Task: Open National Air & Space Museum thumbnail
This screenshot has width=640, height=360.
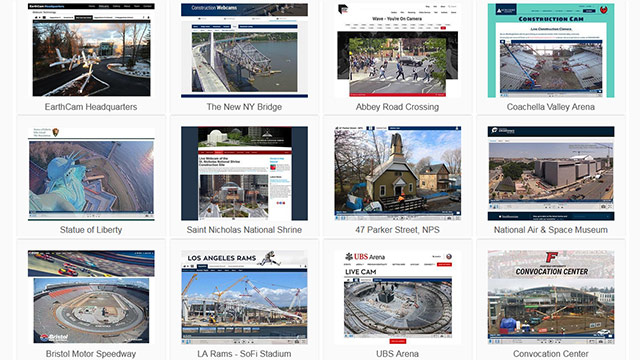Action: pyautogui.click(x=551, y=173)
